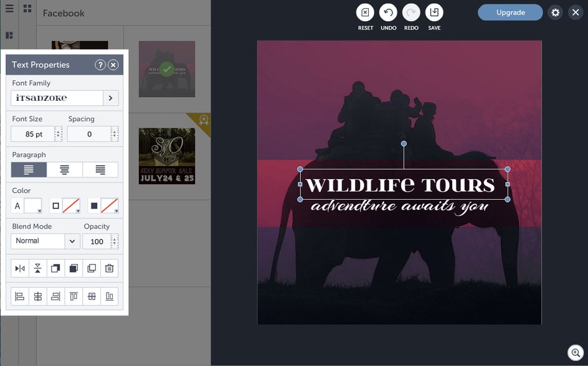Screen dimensions: 588x366
Task: Click the Undo button
Action: 388,12
